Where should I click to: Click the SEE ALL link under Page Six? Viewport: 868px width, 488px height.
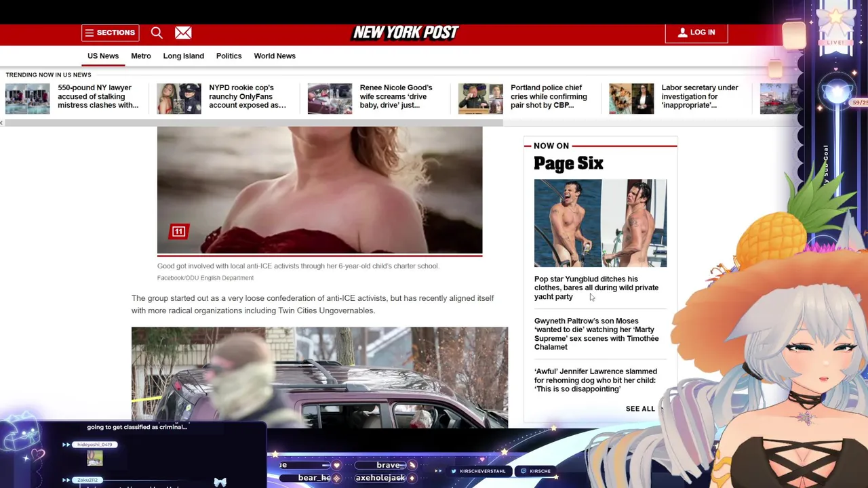[640, 409]
